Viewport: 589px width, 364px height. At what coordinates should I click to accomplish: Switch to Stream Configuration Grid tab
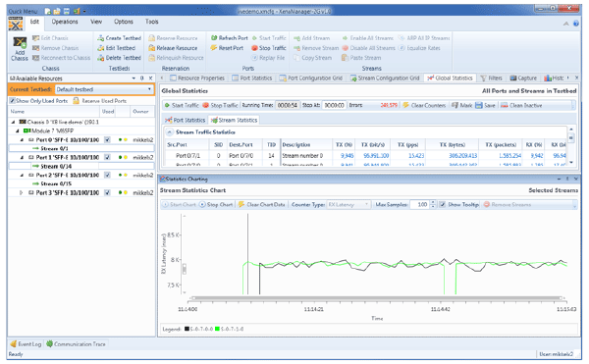click(384, 78)
